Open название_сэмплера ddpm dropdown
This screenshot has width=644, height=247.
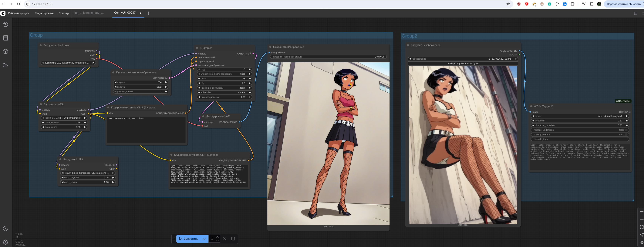[x=224, y=88]
